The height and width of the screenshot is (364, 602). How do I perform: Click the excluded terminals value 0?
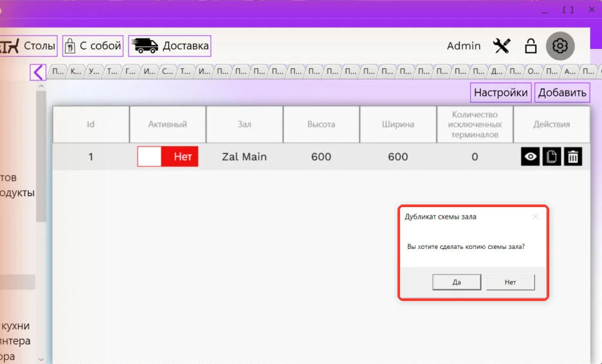[x=475, y=157]
